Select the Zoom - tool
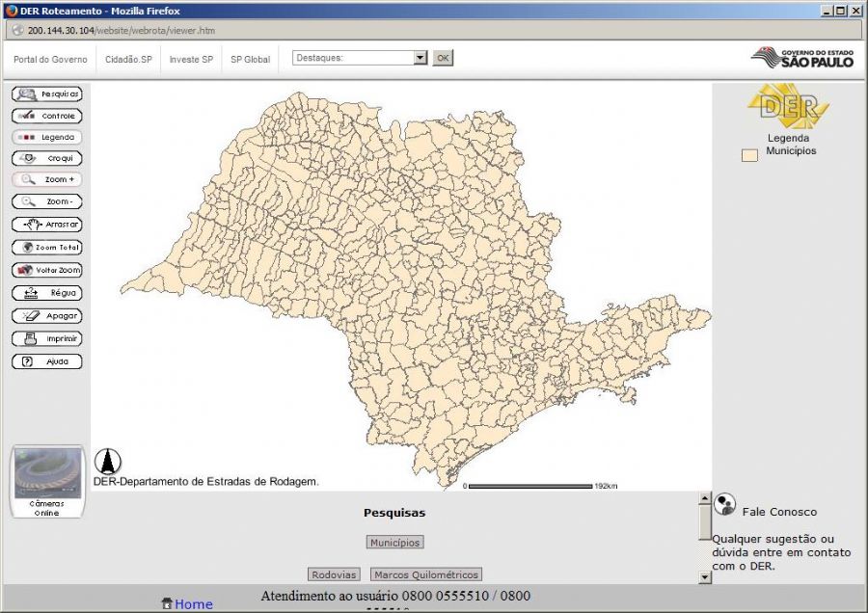868x613 pixels. (x=46, y=201)
